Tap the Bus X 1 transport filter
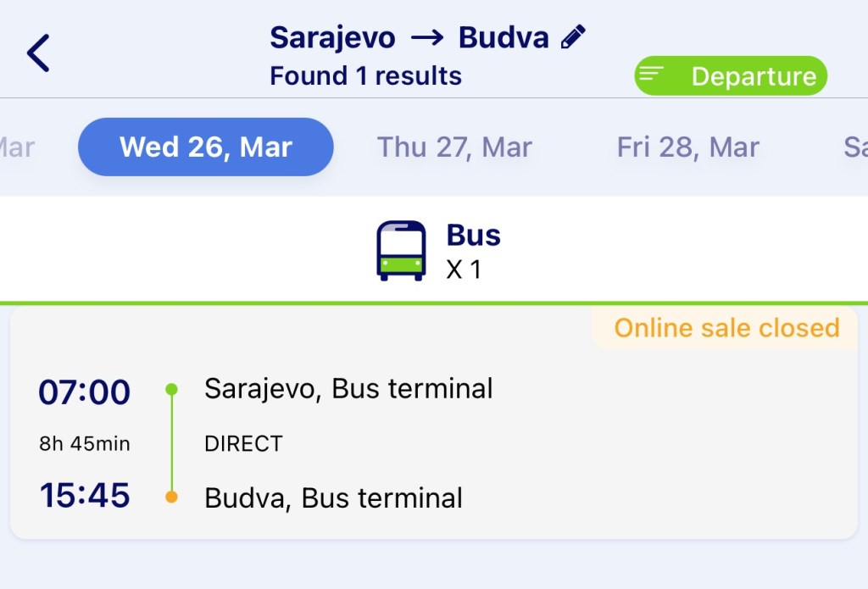Image resolution: width=868 pixels, height=589 pixels. 439,251
